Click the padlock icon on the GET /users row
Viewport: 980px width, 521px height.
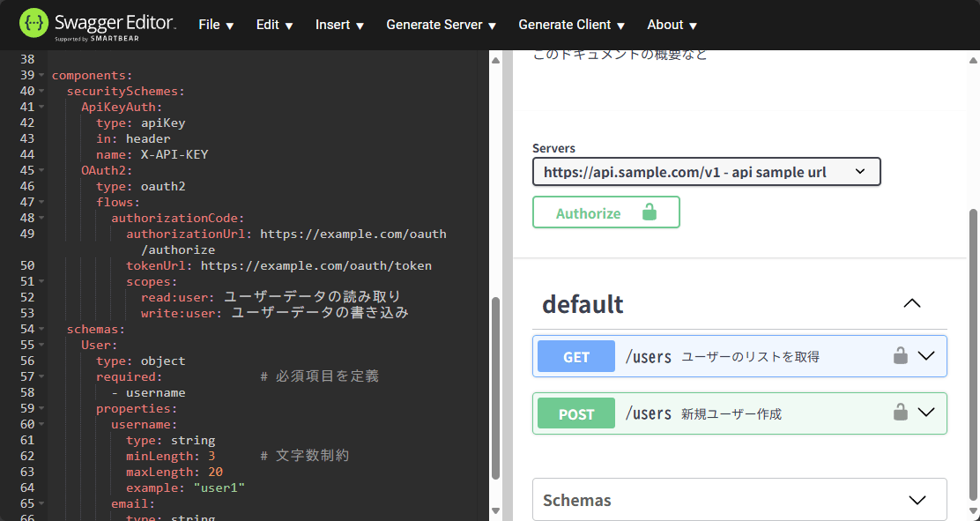point(900,355)
